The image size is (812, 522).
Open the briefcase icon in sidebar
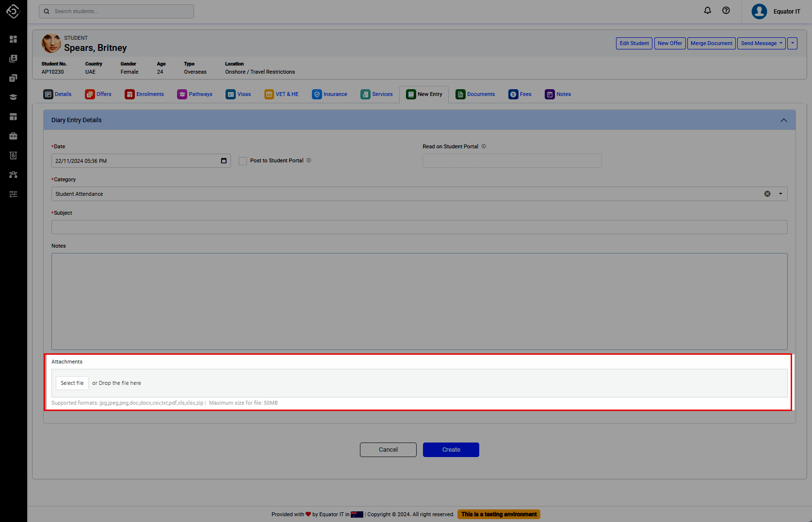coord(13,136)
